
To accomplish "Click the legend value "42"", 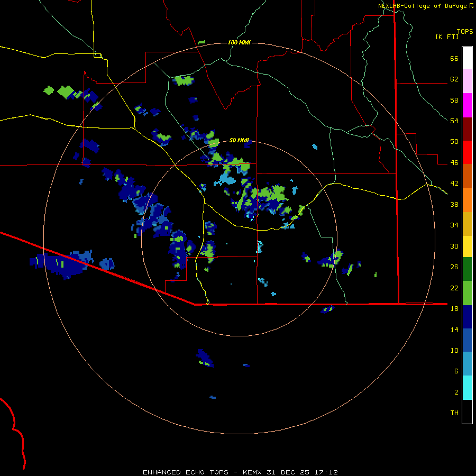I will click(454, 184).
